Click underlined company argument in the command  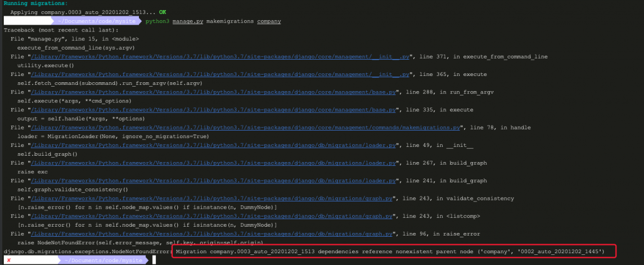[269, 21]
